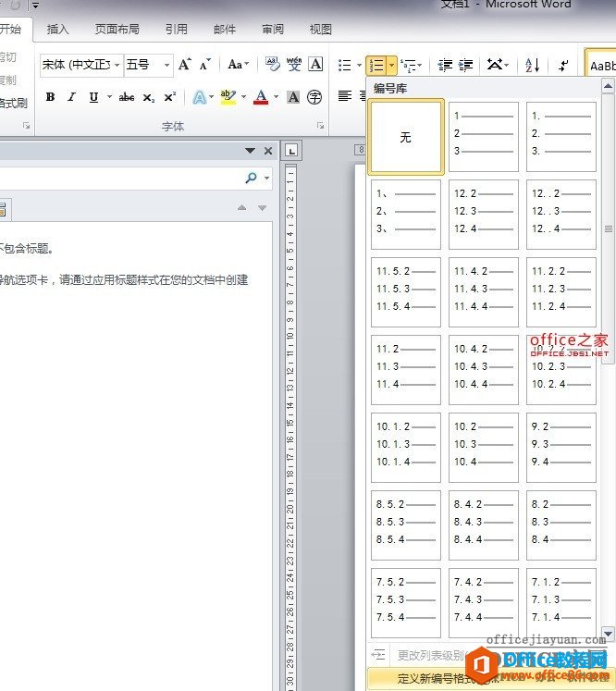
Task: Choose the 8.4.2 numbering format
Action: pyautogui.click(x=484, y=524)
